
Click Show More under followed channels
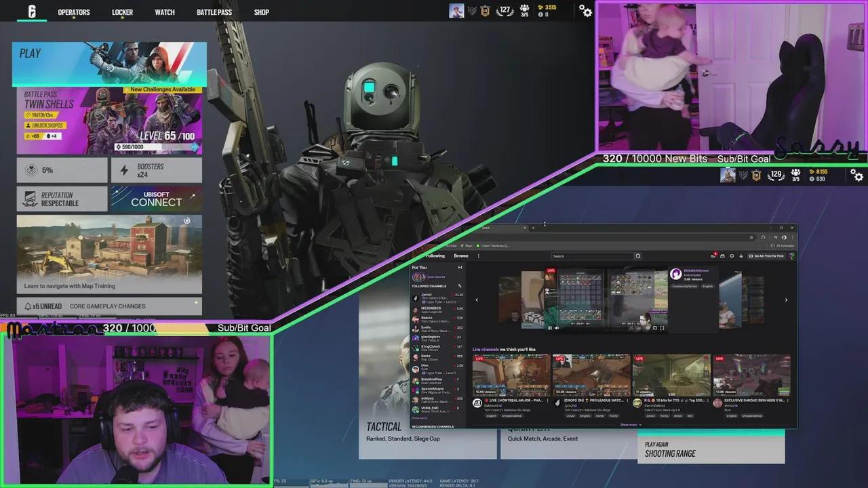(420, 418)
